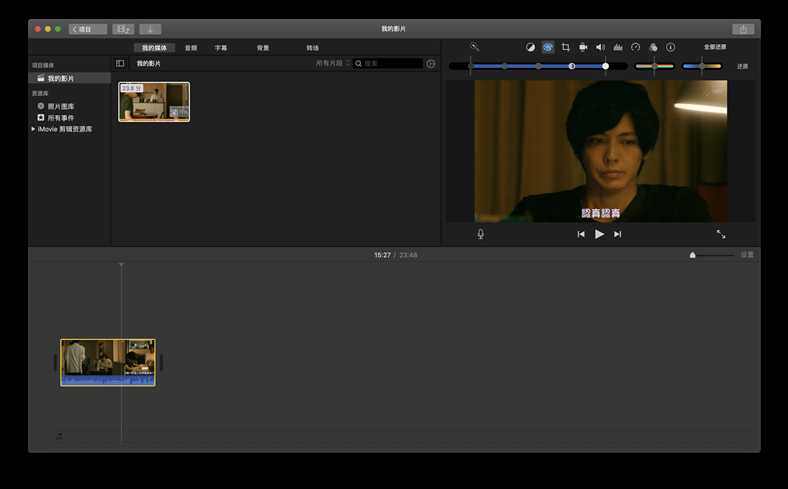Click the music note icon in timeline
This screenshot has height=489, width=788.
[x=60, y=436]
